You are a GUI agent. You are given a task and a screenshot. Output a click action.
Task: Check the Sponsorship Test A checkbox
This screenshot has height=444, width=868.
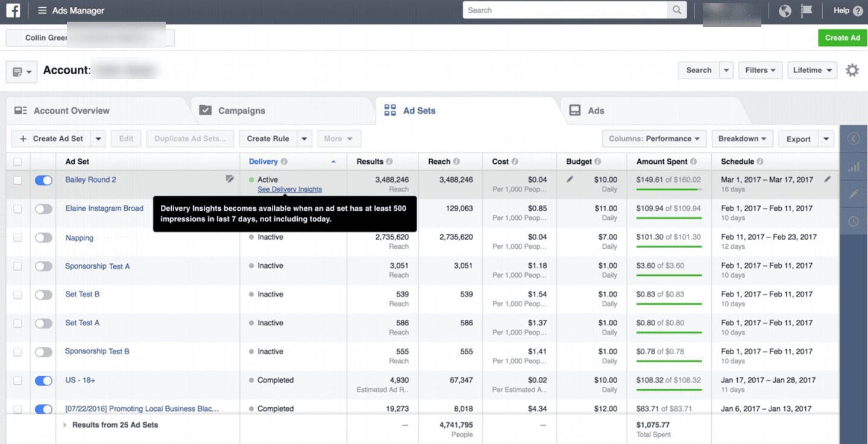coord(17,266)
